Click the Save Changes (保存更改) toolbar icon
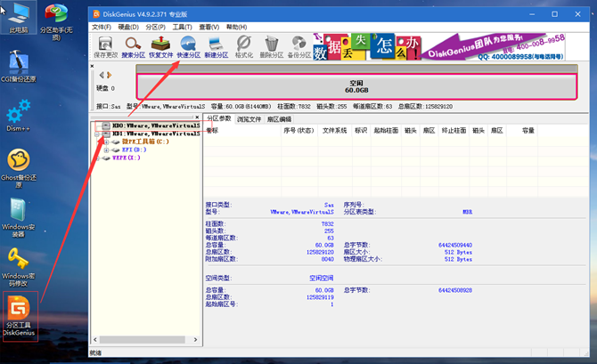Image resolution: width=597 pixels, height=364 pixels. tap(105, 47)
